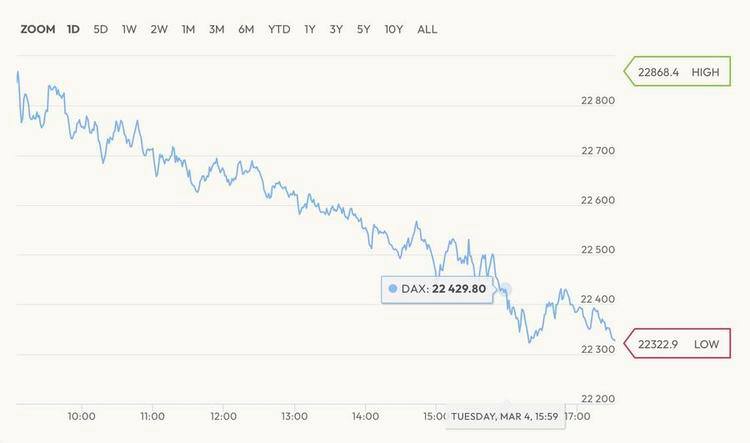Choose the 5Y zoom option

pyautogui.click(x=364, y=29)
